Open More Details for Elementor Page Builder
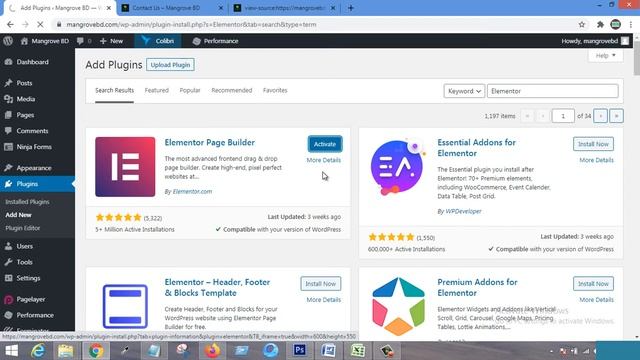This screenshot has height=360, width=640. (x=324, y=160)
